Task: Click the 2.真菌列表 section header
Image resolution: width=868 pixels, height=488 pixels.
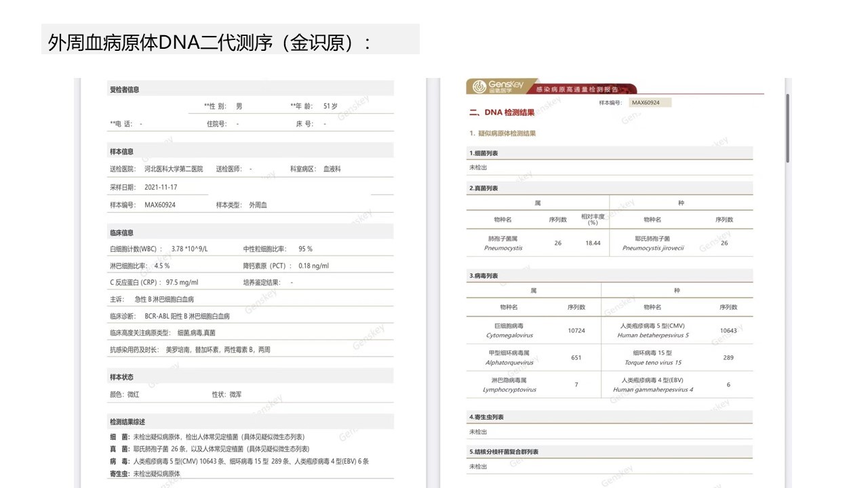Action: (610, 188)
